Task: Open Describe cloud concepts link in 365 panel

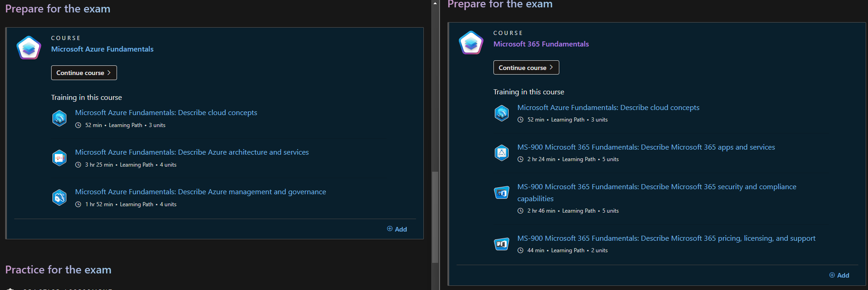Action: point(608,108)
